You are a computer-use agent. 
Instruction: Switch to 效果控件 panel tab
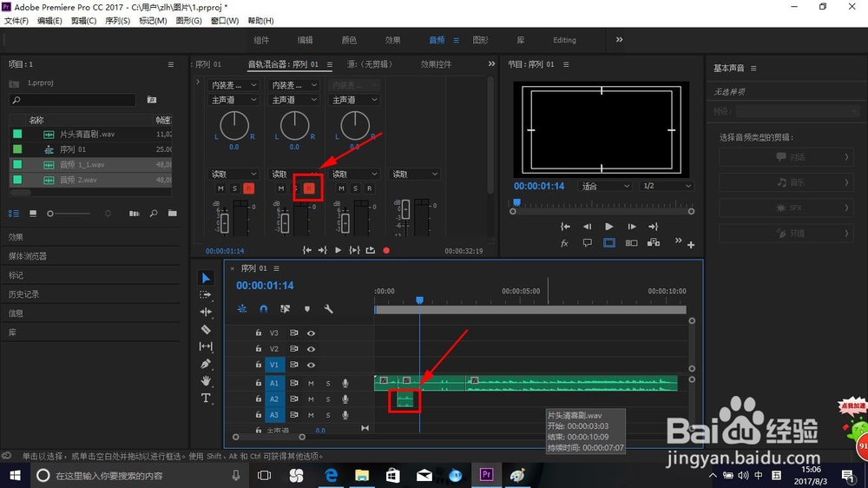click(436, 64)
